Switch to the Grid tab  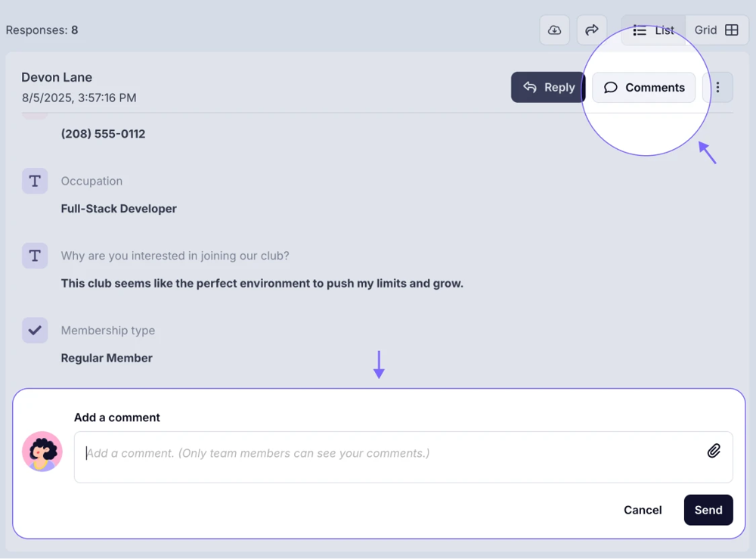click(714, 30)
